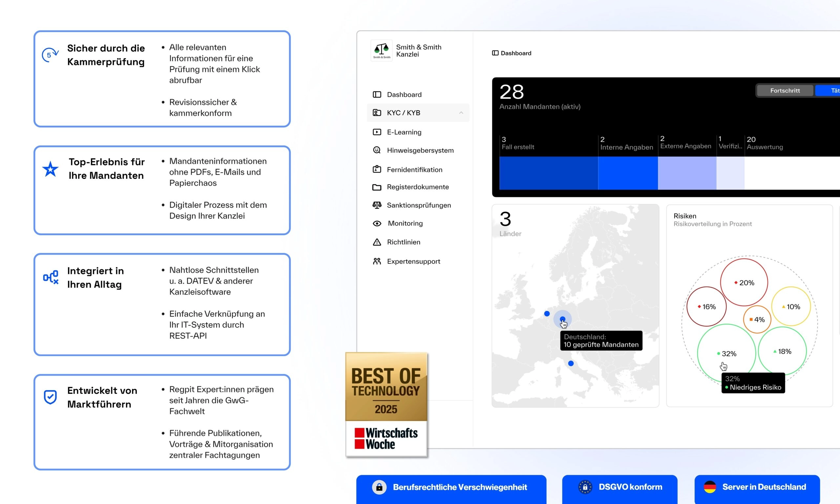
Task: Click the 10% yellow risk bubble
Action: point(791,306)
